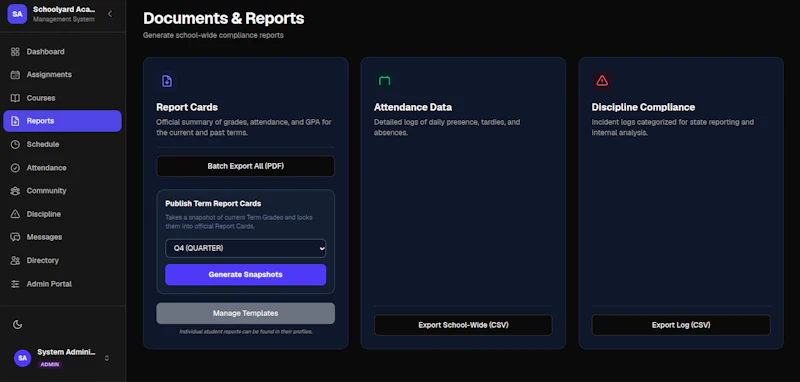Click the Assignments calendar icon

[15, 74]
